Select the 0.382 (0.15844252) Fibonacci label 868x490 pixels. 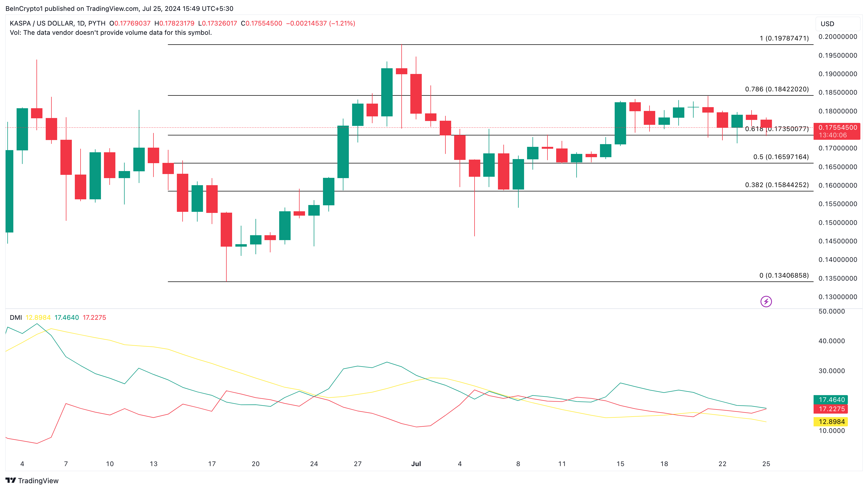point(777,185)
